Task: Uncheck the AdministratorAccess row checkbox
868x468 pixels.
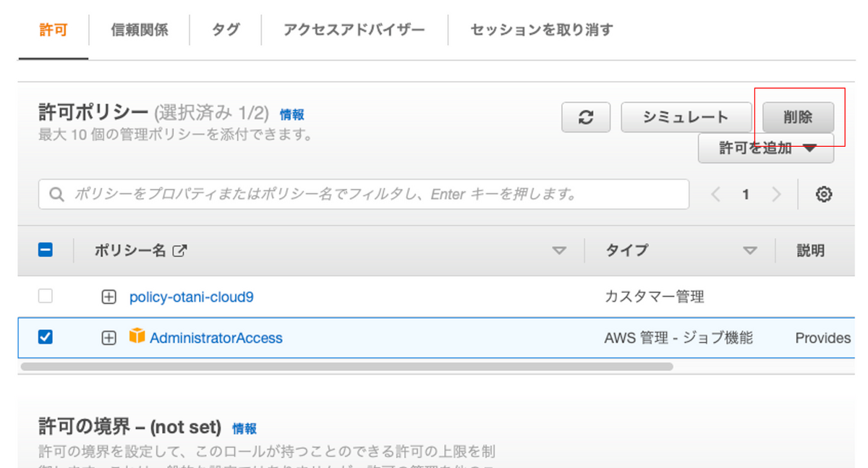Action: [x=45, y=337]
